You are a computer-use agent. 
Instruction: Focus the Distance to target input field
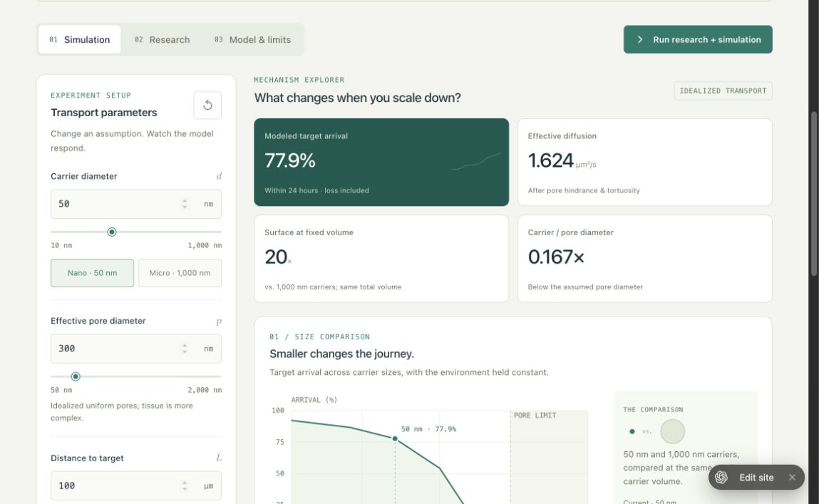136,485
